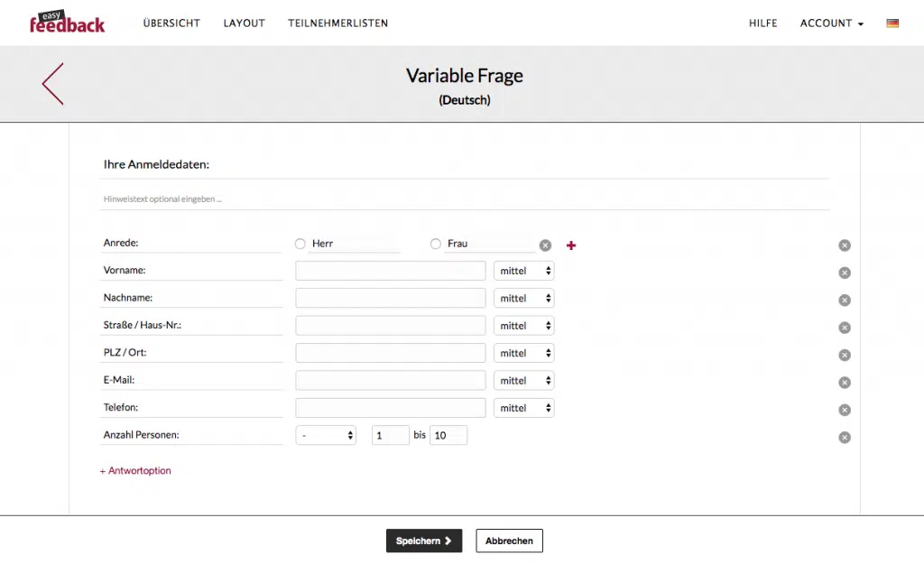Image resolution: width=924 pixels, height=564 pixels.
Task: Edit the range end value 10
Action: [448, 435]
